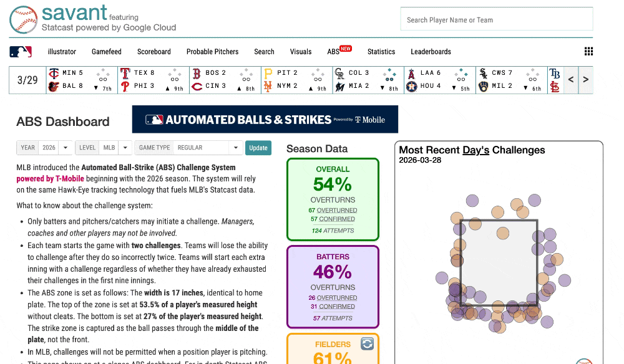Click the FIELDERS card heading
This screenshot has height=364, width=624.
(333, 345)
